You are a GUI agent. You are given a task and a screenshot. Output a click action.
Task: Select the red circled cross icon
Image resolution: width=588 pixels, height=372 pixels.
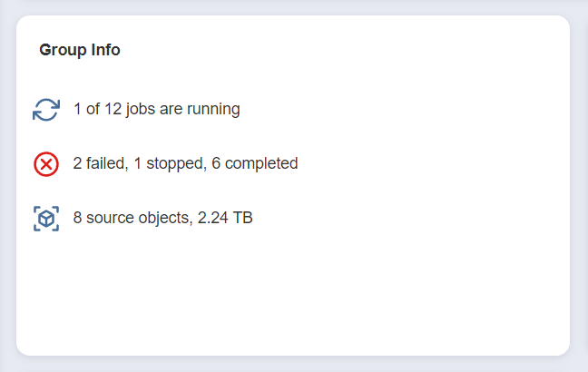click(x=46, y=164)
